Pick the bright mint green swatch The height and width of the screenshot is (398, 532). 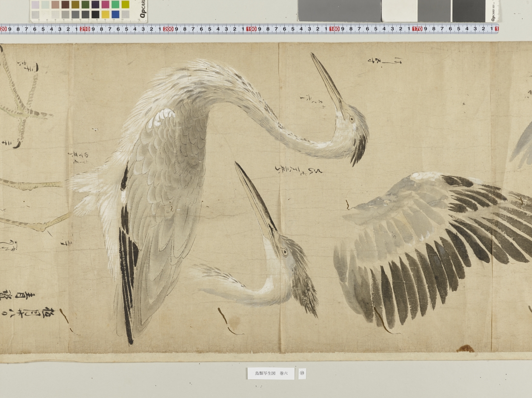coord(115,5)
